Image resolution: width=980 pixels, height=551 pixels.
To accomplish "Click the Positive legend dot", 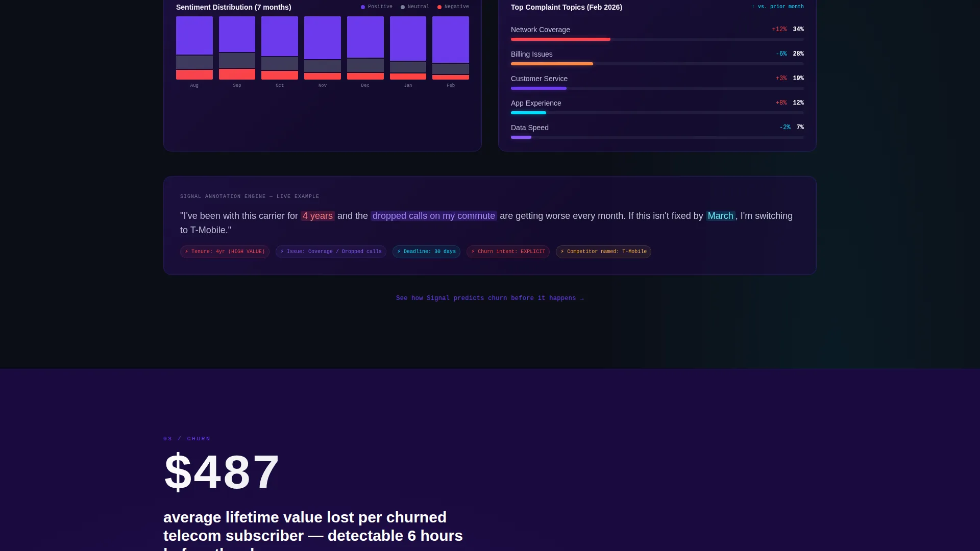I will coord(363,7).
